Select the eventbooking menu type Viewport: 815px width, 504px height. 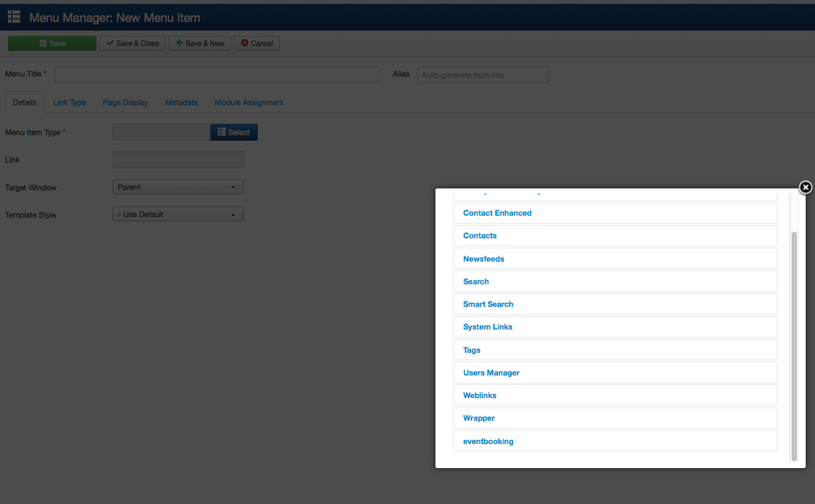point(488,441)
